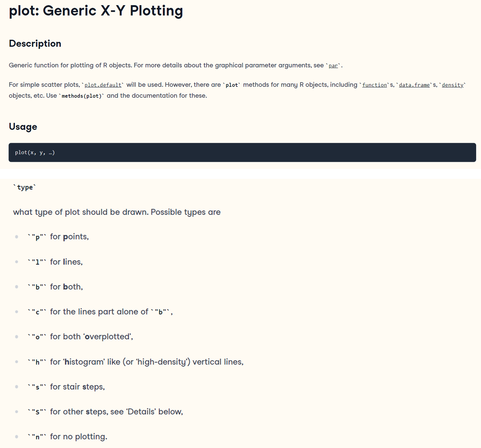Screen dimensions: 481x448
Task: Click the "n" for no plotting entry
Action: point(67,437)
